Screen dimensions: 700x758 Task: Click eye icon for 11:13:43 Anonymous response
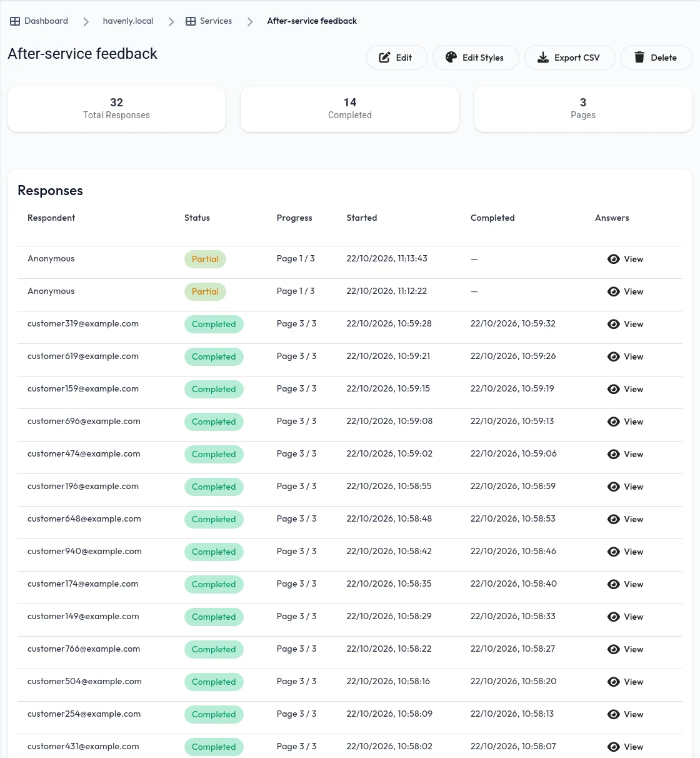coord(614,259)
